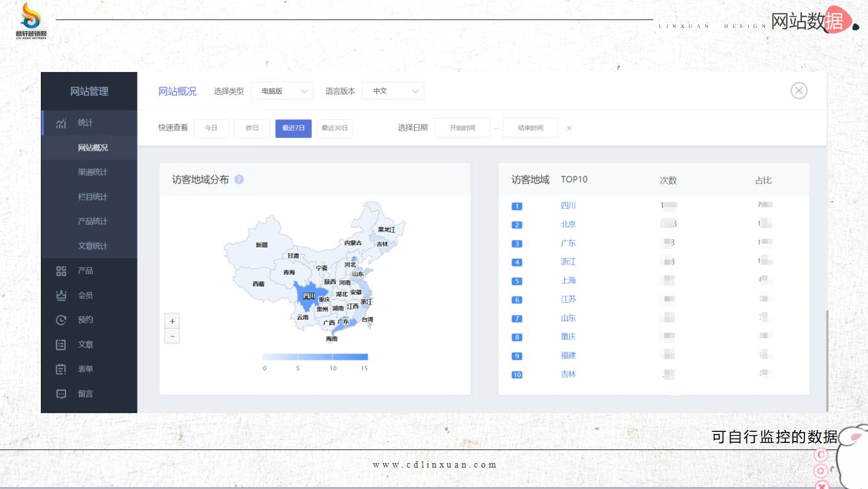Click the 广东 link in TOP10 list
This screenshot has height=489, width=868.
tap(569, 243)
